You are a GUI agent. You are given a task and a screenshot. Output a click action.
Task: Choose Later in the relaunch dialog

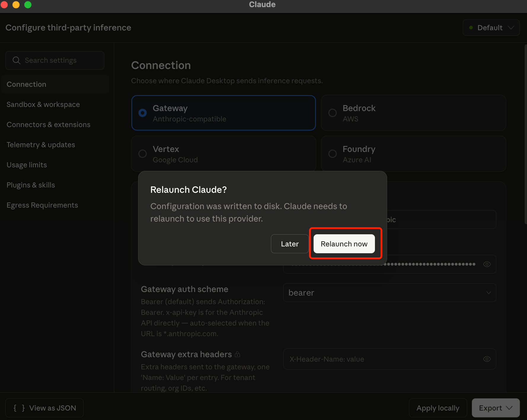click(x=290, y=244)
